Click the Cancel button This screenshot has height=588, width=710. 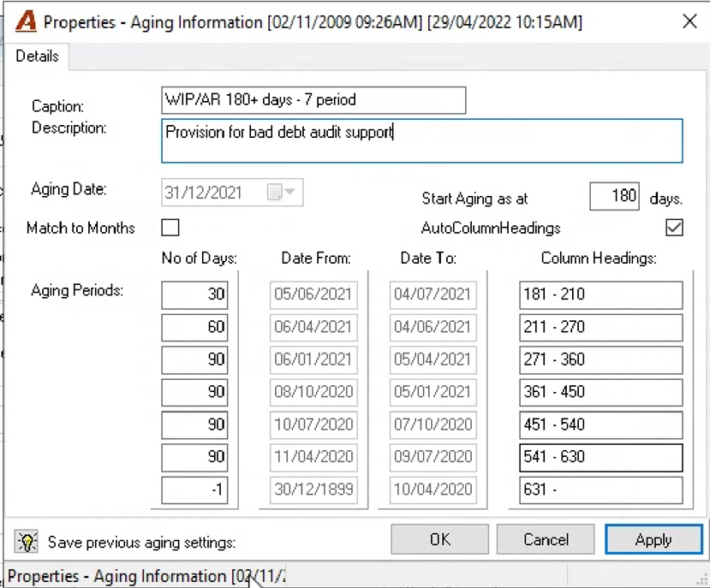tap(546, 539)
